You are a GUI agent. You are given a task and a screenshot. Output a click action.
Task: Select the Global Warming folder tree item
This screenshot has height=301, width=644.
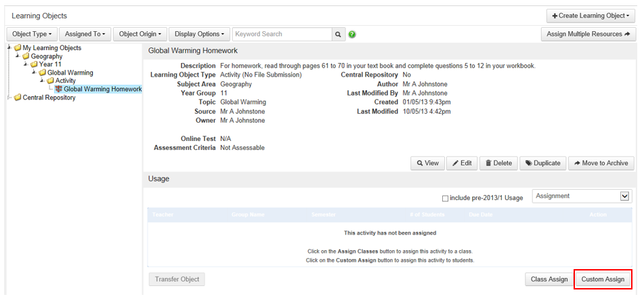(x=70, y=73)
